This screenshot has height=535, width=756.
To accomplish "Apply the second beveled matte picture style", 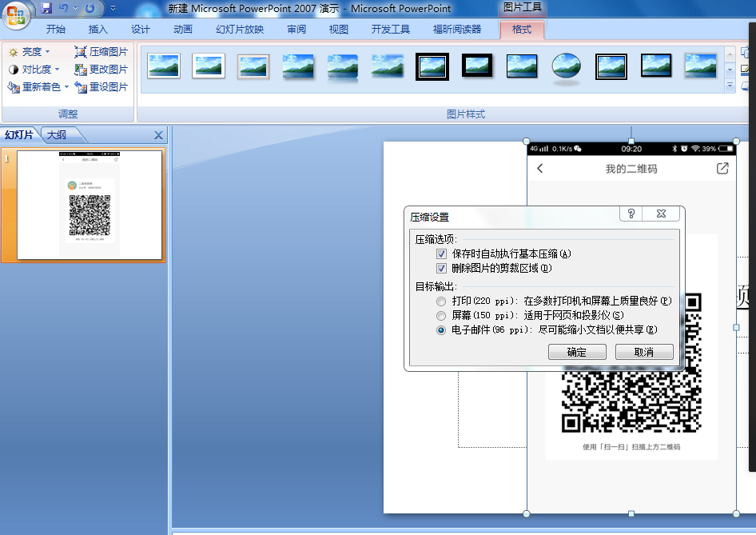I will (x=209, y=66).
